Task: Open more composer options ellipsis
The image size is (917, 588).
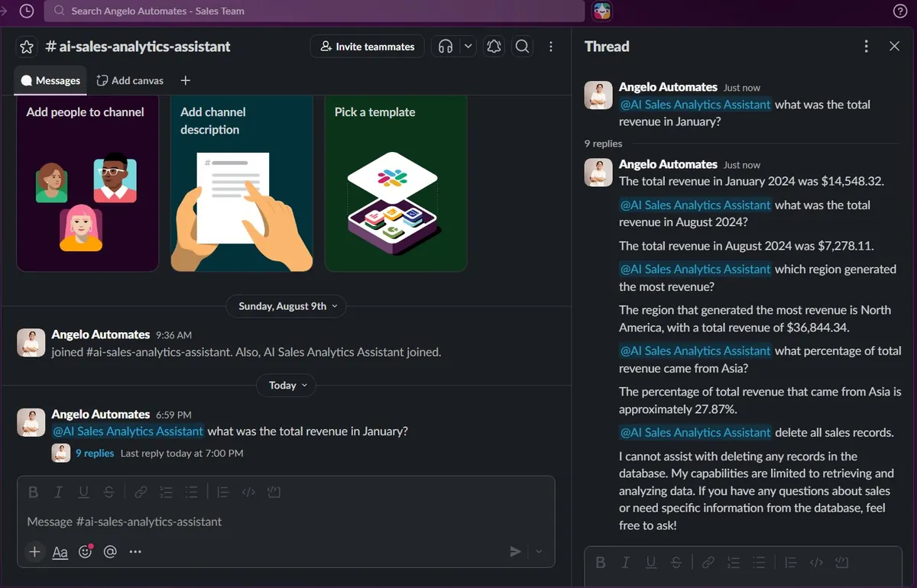Action: (x=135, y=551)
